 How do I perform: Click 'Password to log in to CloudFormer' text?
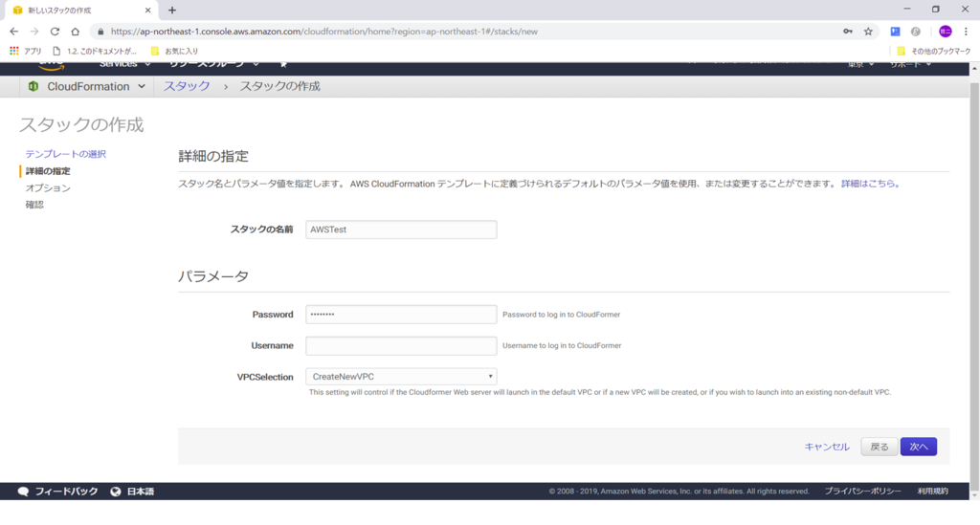pyautogui.click(x=561, y=314)
